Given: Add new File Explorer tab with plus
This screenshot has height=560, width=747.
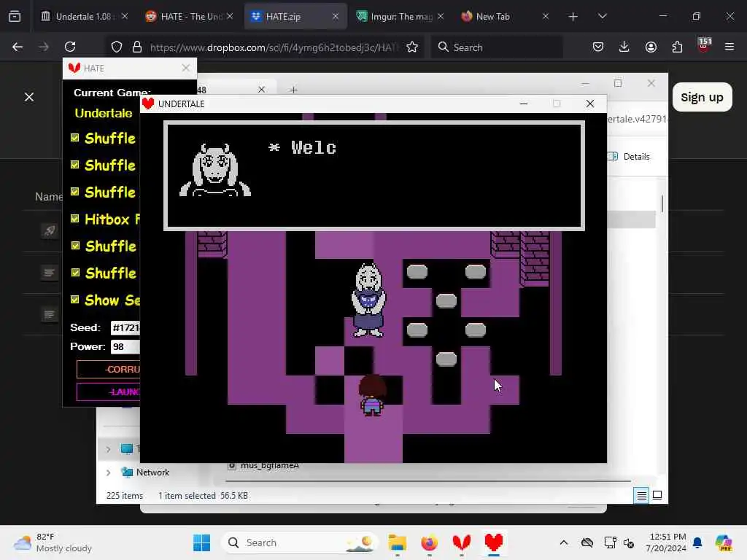Looking at the screenshot, I should point(293,90).
